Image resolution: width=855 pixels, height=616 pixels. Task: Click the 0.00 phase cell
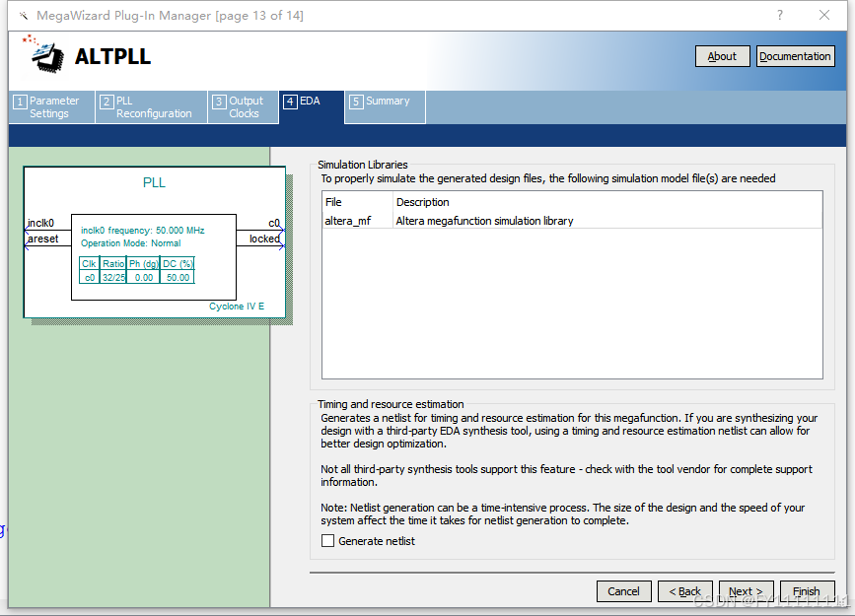coord(144,278)
